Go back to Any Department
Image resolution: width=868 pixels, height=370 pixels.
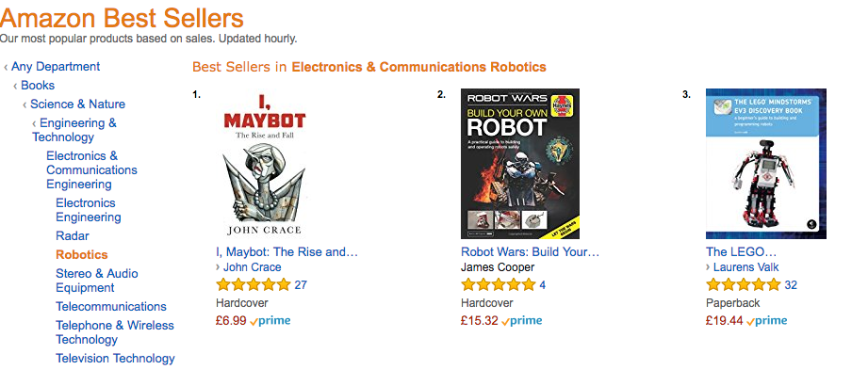pos(56,67)
